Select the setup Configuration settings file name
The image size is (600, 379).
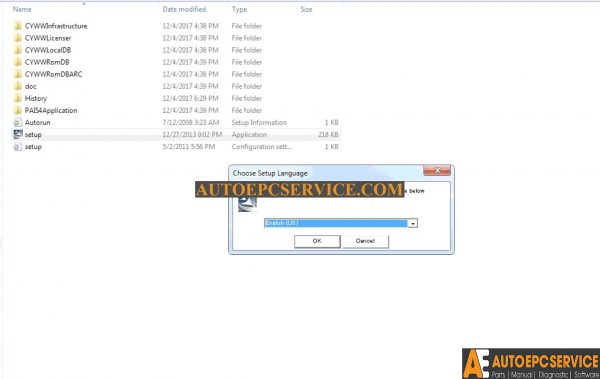pos(33,147)
